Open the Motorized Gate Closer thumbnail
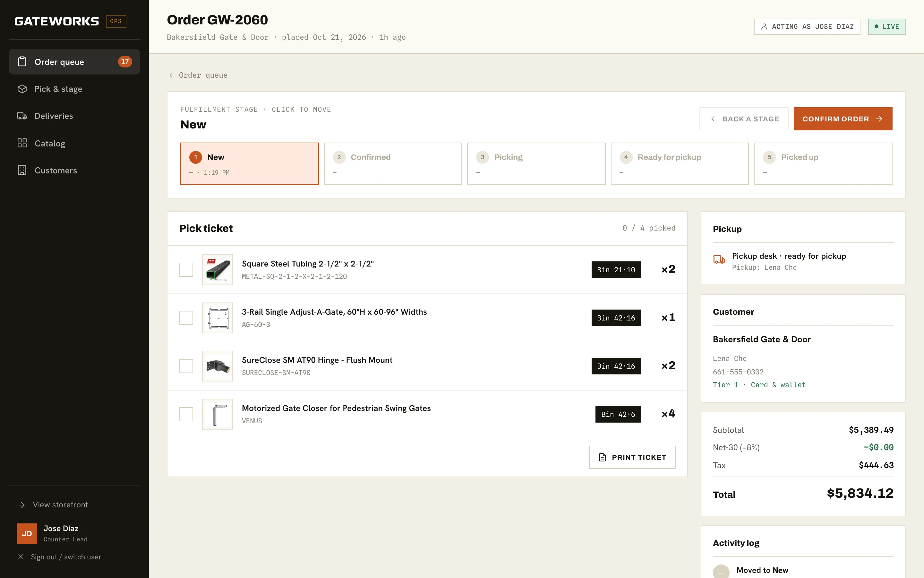Image resolution: width=924 pixels, height=578 pixels. [217, 414]
